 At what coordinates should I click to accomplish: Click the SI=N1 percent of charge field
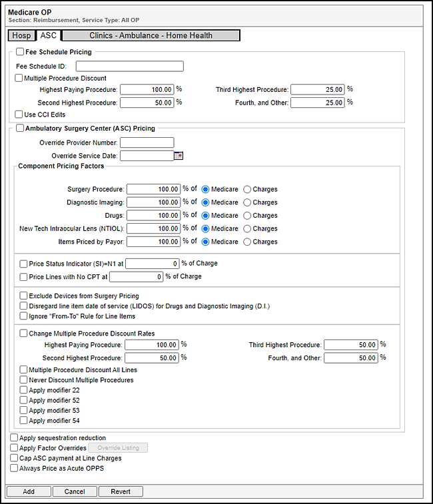152,264
